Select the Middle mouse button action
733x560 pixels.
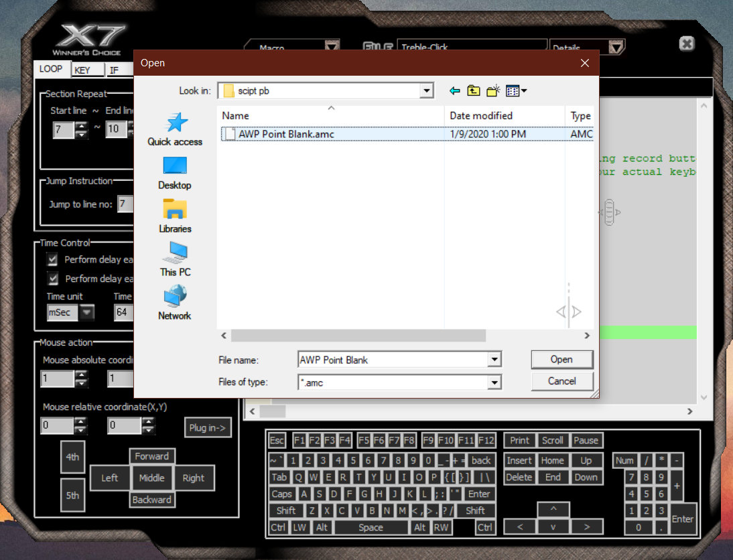point(152,478)
